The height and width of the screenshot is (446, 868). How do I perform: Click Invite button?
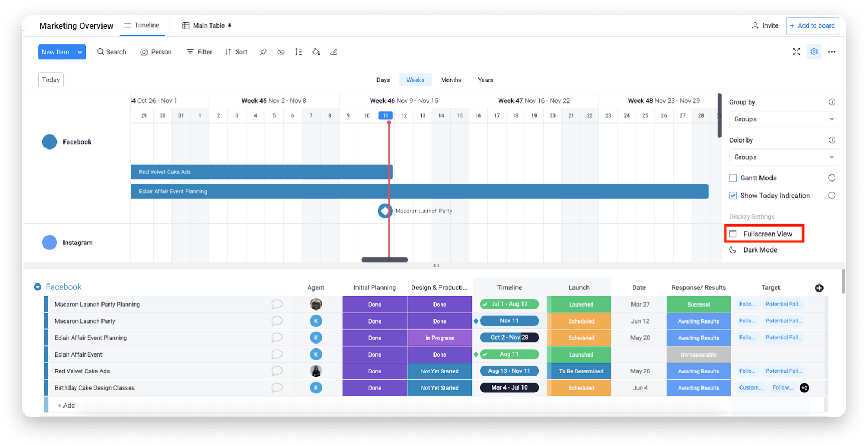click(765, 25)
